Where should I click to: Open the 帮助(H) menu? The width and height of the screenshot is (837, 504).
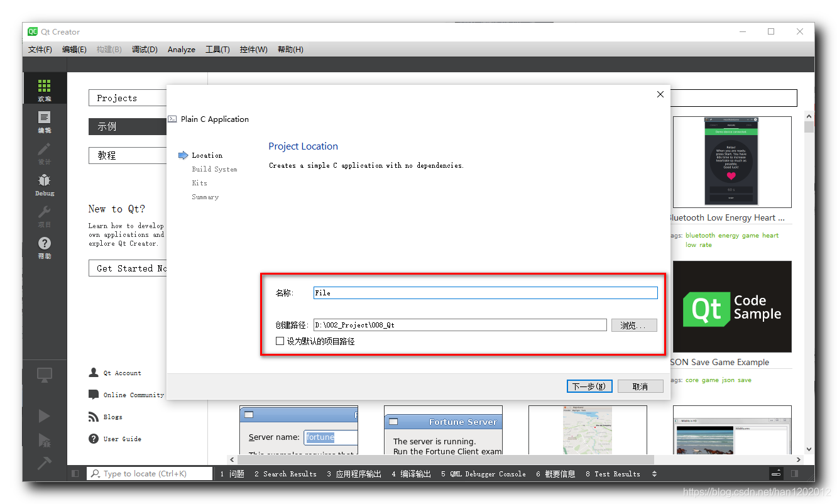[x=290, y=50]
